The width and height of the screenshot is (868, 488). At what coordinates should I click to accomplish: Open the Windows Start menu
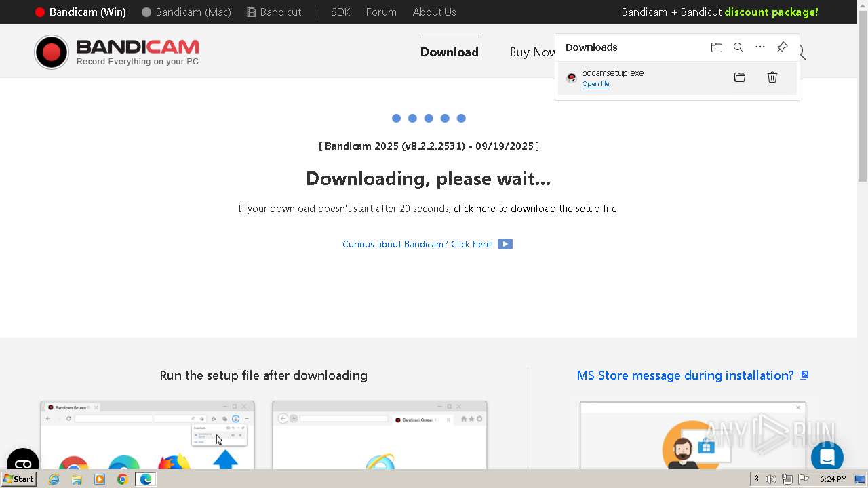point(19,479)
